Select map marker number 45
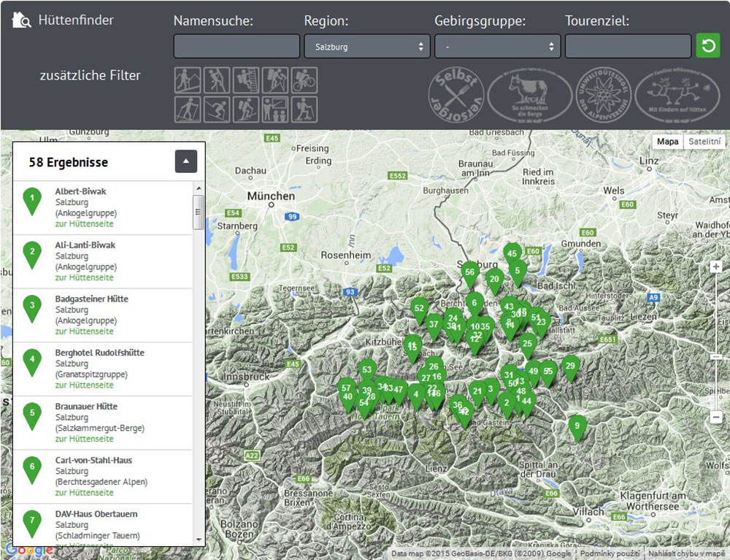Viewport: 730px width, 560px height. coord(512,254)
